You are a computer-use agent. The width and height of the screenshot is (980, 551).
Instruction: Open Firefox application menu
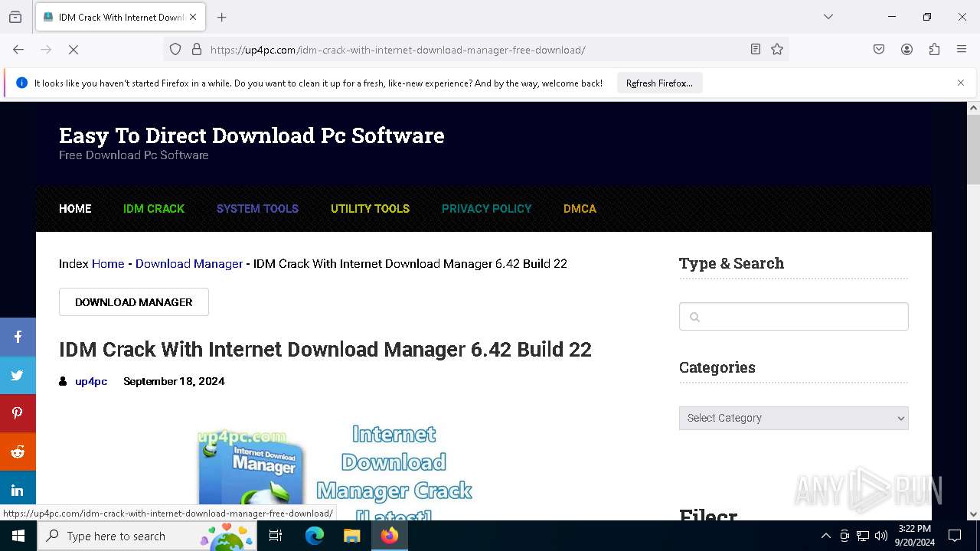pos(962,50)
